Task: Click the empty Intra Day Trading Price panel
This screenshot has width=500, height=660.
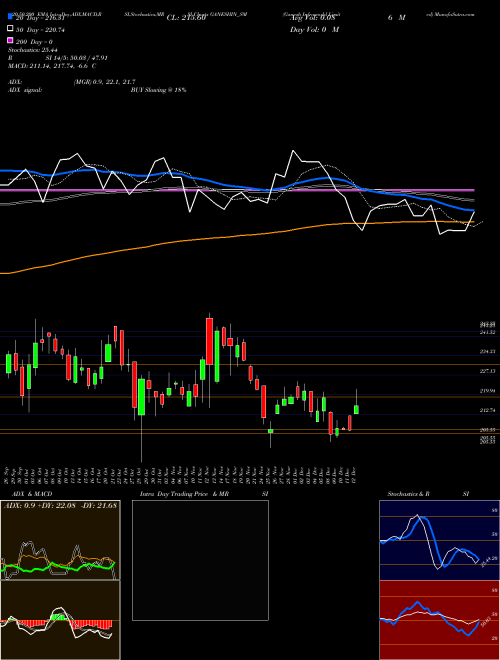Action: 200,560
